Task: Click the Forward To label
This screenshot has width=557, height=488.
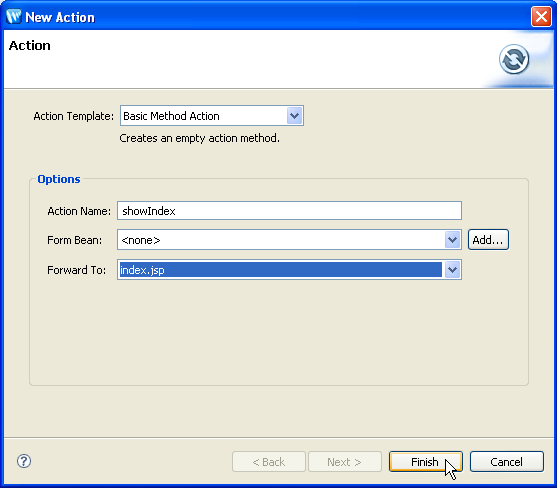Action: (76, 270)
